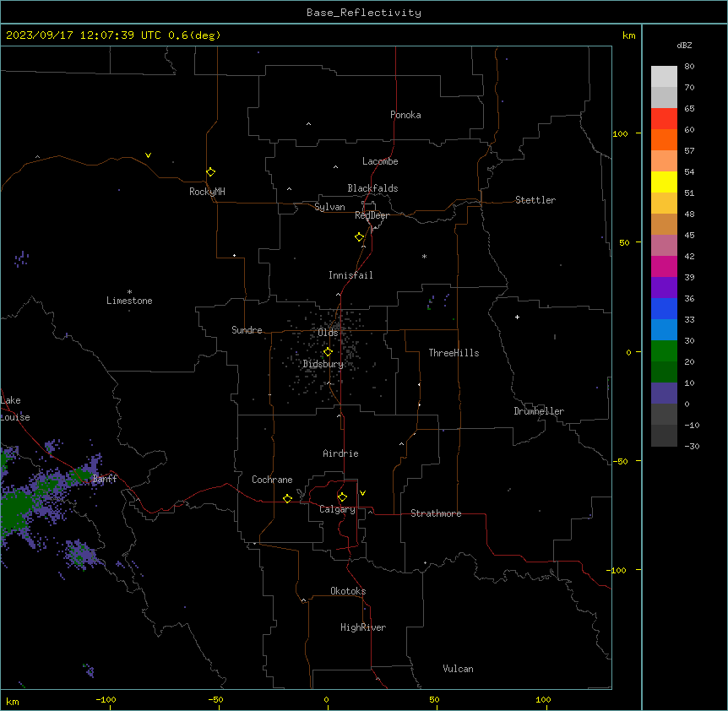The height and width of the screenshot is (711, 728).
Task: Click the RedDeer label
Action: click(x=372, y=215)
